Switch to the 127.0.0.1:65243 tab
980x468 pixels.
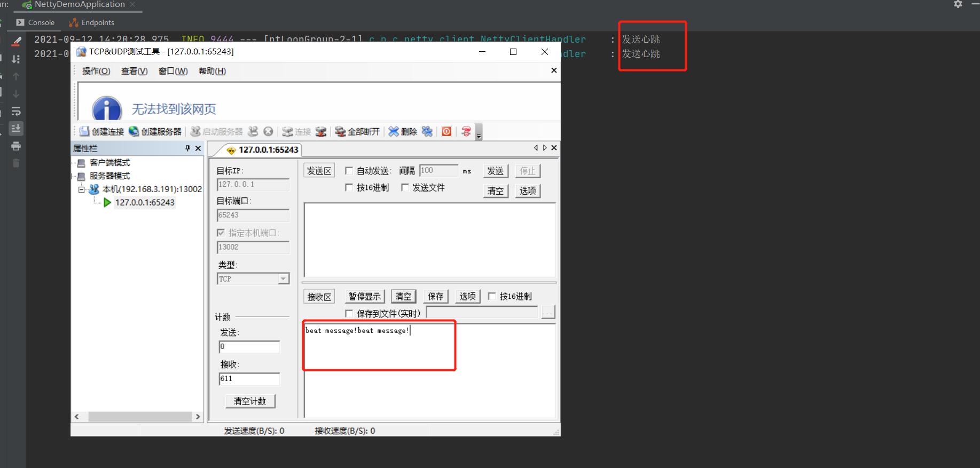pyautogui.click(x=262, y=150)
